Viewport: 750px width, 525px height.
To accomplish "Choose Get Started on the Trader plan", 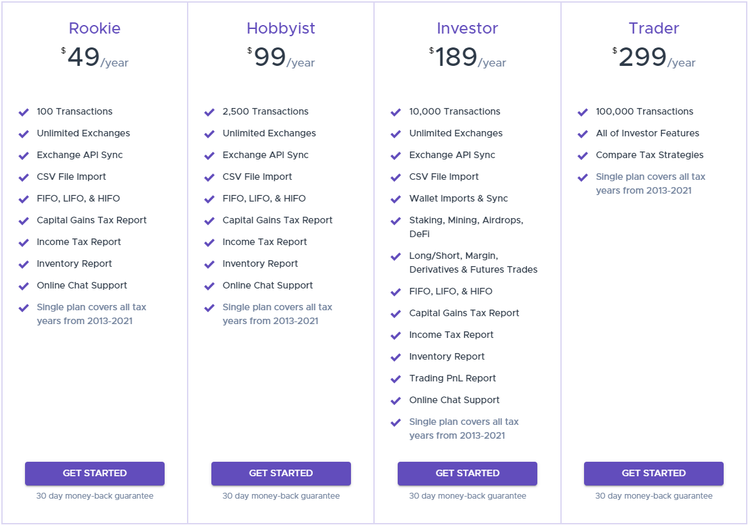I will pos(654,473).
